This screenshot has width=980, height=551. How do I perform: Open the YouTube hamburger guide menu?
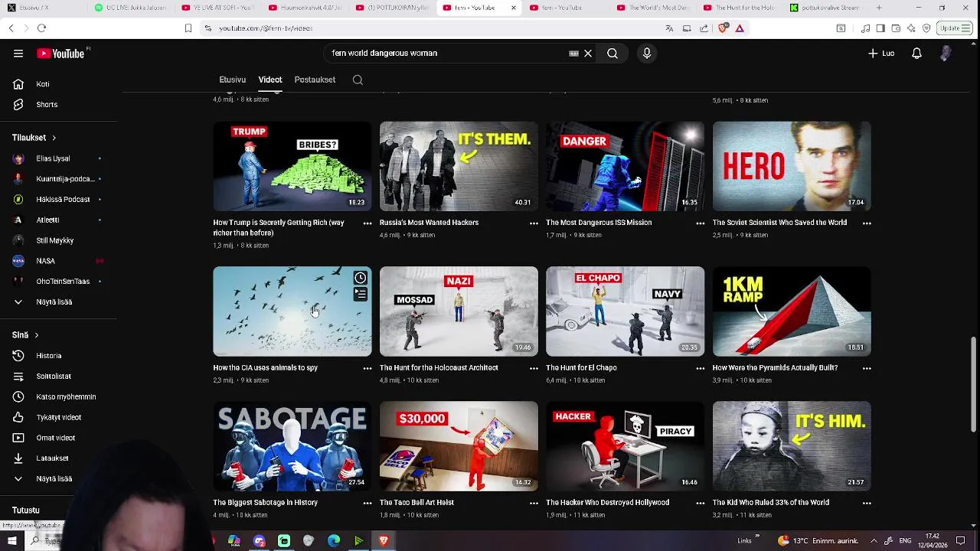click(18, 54)
